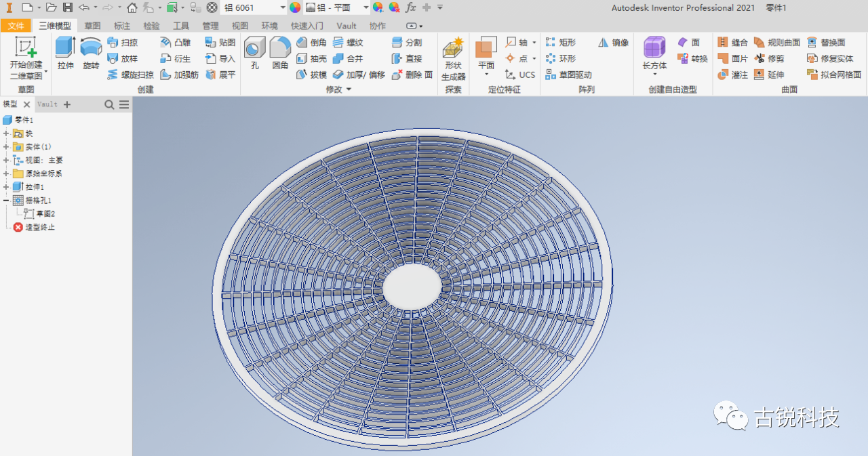Click the UCS tool
This screenshot has width=868, height=456.
(x=520, y=75)
